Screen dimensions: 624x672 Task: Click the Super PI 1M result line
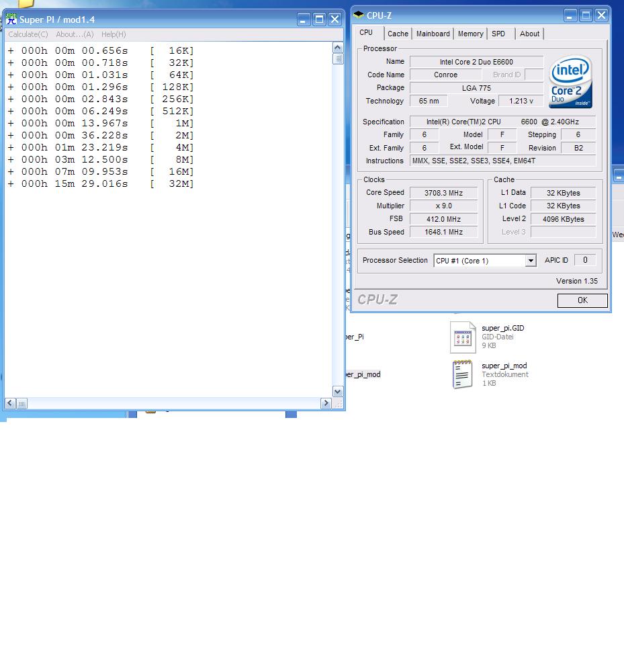(101, 124)
